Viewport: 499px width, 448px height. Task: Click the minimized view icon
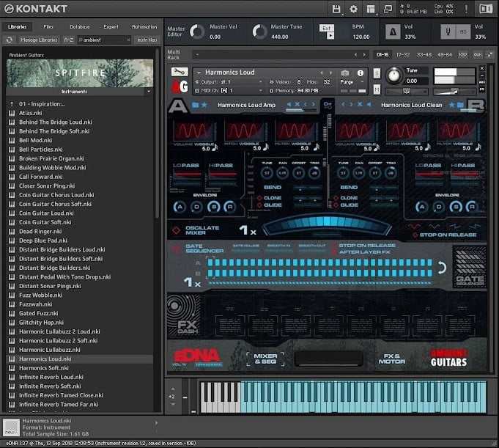[x=388, y=9]
